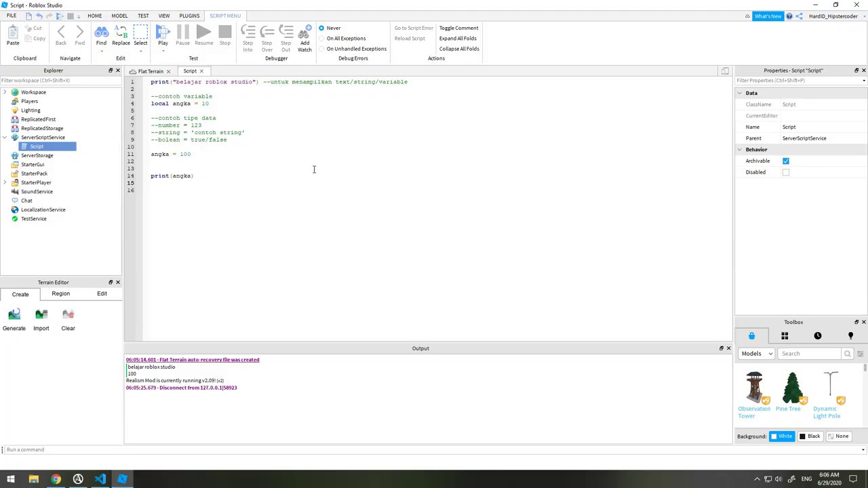Screen dimensions: 868x488
Task: Click the Windows Start button
Action: point(11,479)
